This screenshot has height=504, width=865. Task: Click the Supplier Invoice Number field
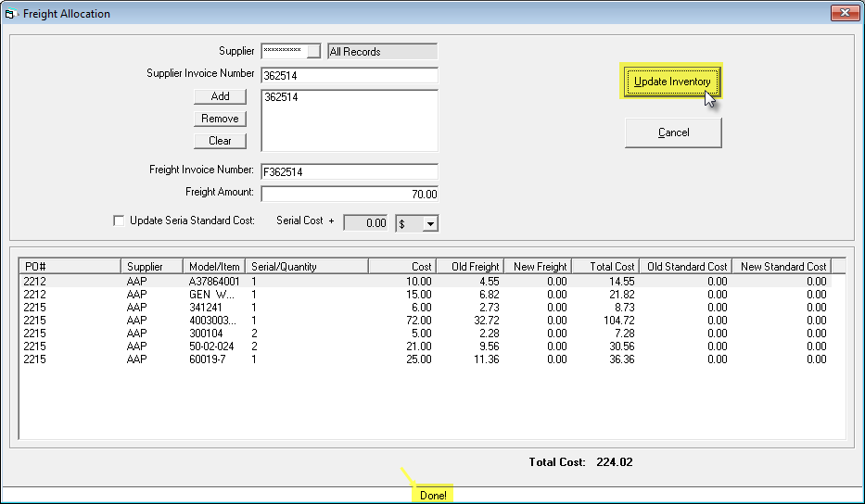350,76
